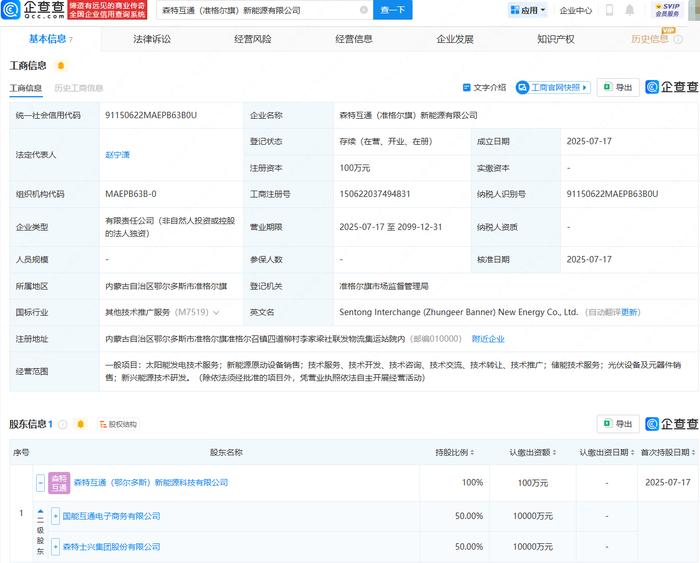Expand the 森特士兴集团股份有限公司 row
700x563 pixels.
click(55, 546)
